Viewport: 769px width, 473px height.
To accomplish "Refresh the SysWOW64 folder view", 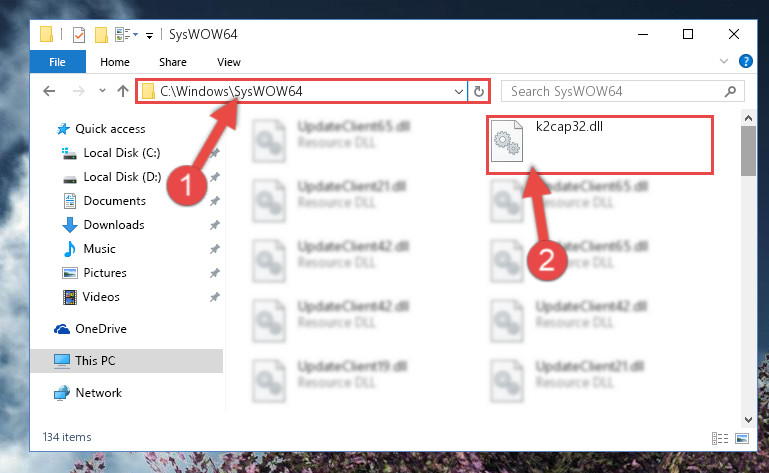I will (479, 91).
